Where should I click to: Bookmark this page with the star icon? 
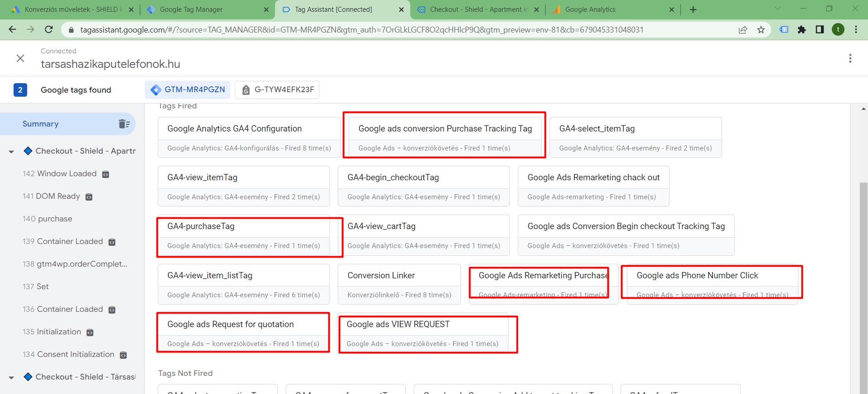pos(761,30)
